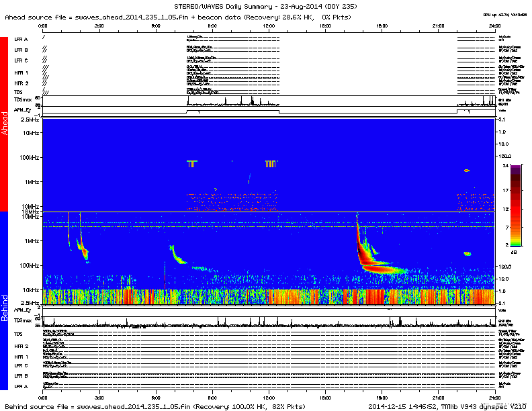The image size is (532, 411).
Task: Select the LFR B label in Behind panel
Action: [21, 376]
